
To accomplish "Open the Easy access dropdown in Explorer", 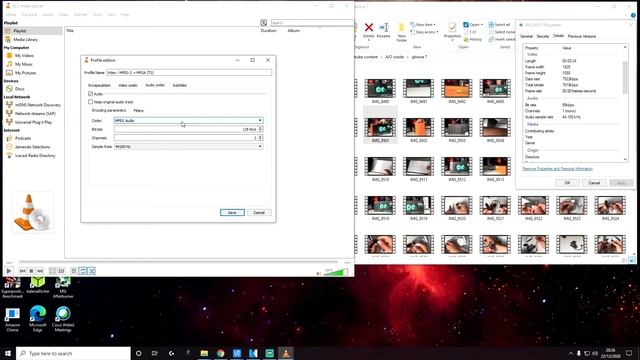I will [x=424, y=32].
